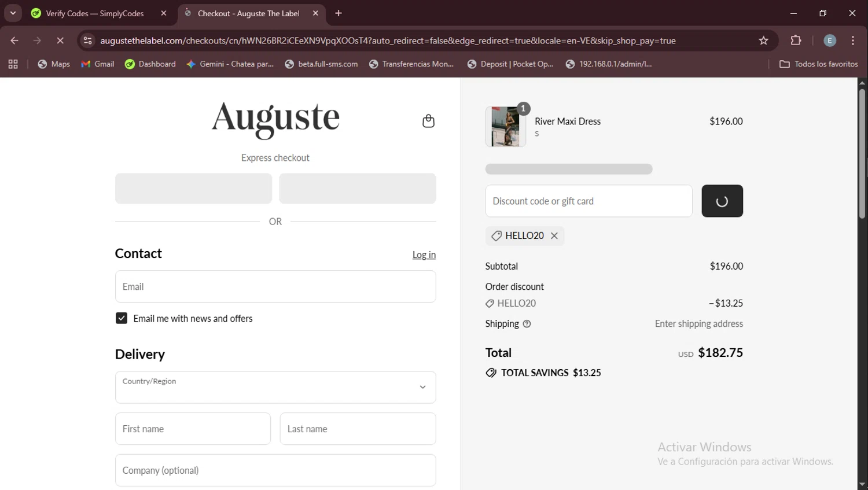Open the shopping bag cart icon
This screenshot has height=490, width=868.
point(428,121)
